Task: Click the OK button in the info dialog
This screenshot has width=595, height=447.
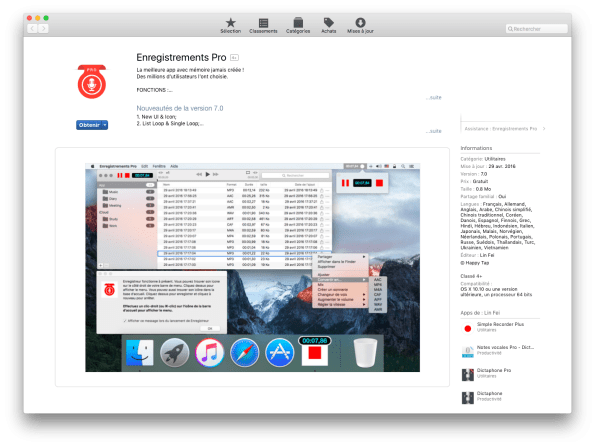Action: coord(210,328)
